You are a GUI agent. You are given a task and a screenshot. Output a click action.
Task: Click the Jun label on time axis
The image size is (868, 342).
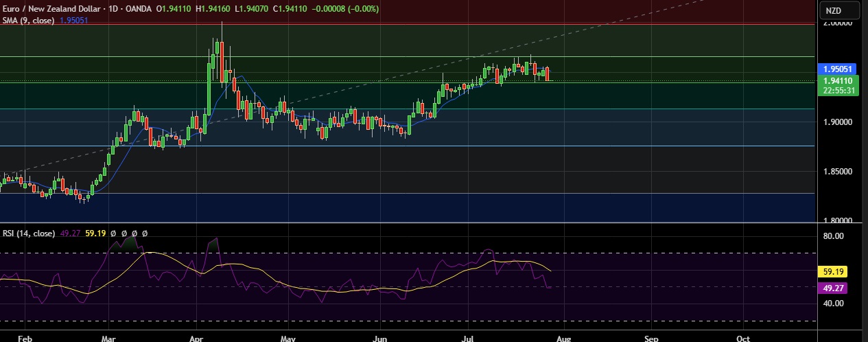tap(379, 339)
